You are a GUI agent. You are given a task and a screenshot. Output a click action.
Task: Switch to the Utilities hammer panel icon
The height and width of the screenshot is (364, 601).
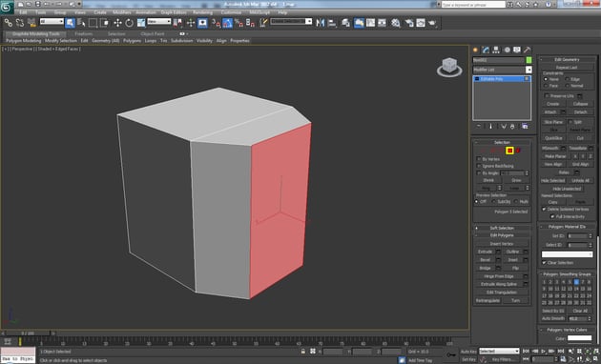[x=527, y=50]
